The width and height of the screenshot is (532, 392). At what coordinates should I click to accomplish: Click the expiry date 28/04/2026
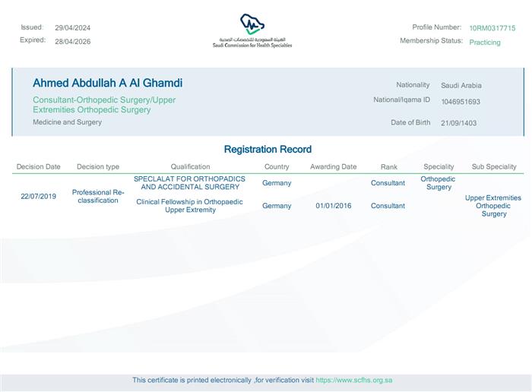coord(73,41)
